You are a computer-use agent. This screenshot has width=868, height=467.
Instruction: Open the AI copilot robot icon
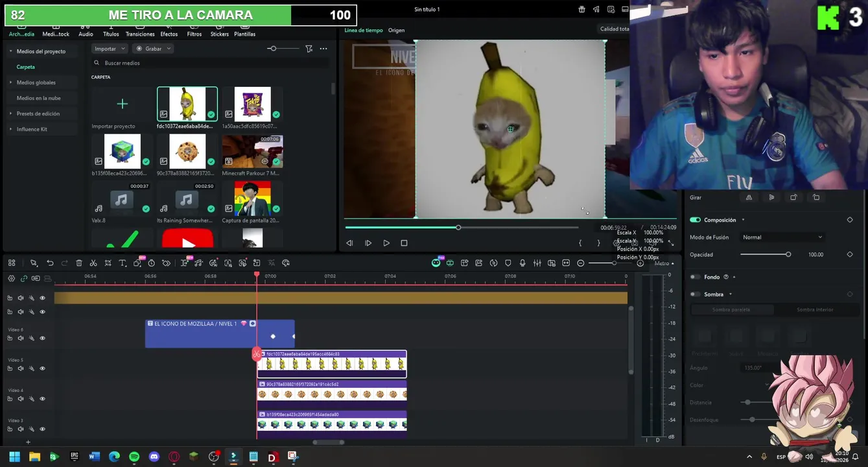click(436, 263)
